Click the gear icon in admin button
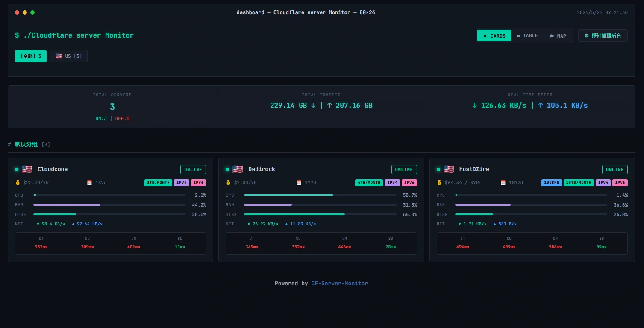The width and height of the screenshot is (644, 328). point(587,35)
